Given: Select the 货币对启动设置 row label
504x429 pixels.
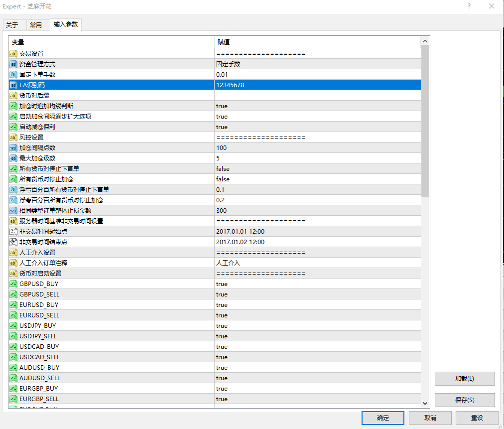Looking at the screenshot, I should 40,274.
